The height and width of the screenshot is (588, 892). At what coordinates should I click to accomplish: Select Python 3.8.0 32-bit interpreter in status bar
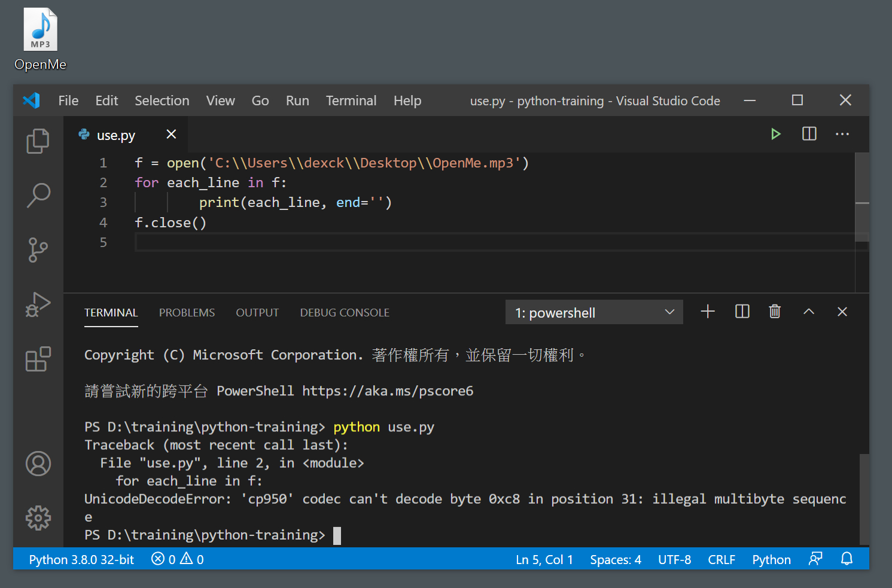click(81, 559)
